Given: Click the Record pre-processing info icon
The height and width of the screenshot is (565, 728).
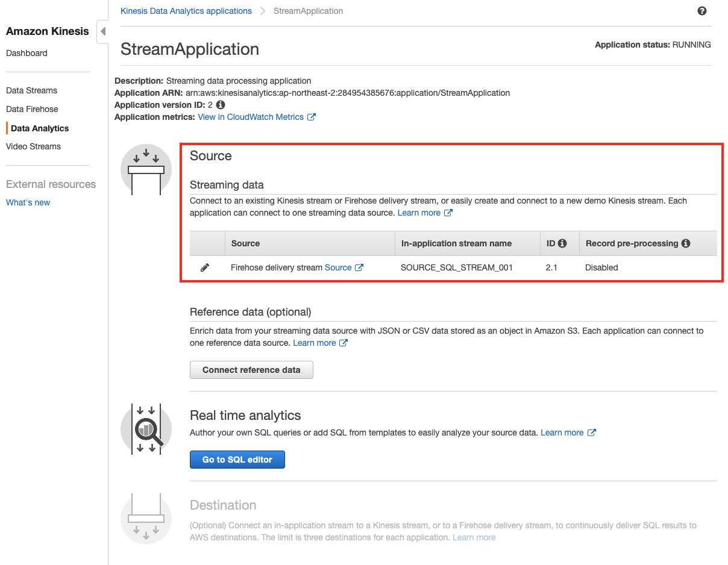Looking at the screenshot, I should tap(685, 243).
